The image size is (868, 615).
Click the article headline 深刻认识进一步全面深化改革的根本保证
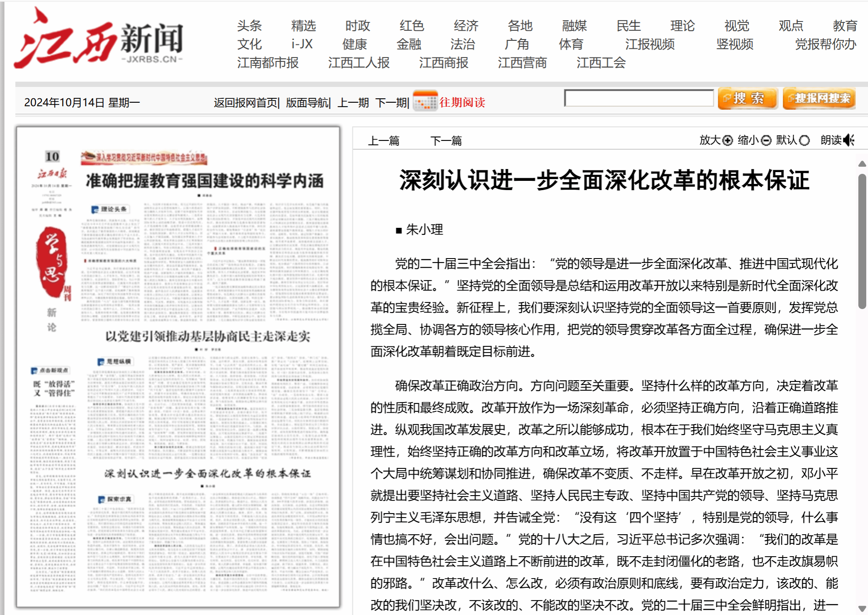(x=604, y=180)
